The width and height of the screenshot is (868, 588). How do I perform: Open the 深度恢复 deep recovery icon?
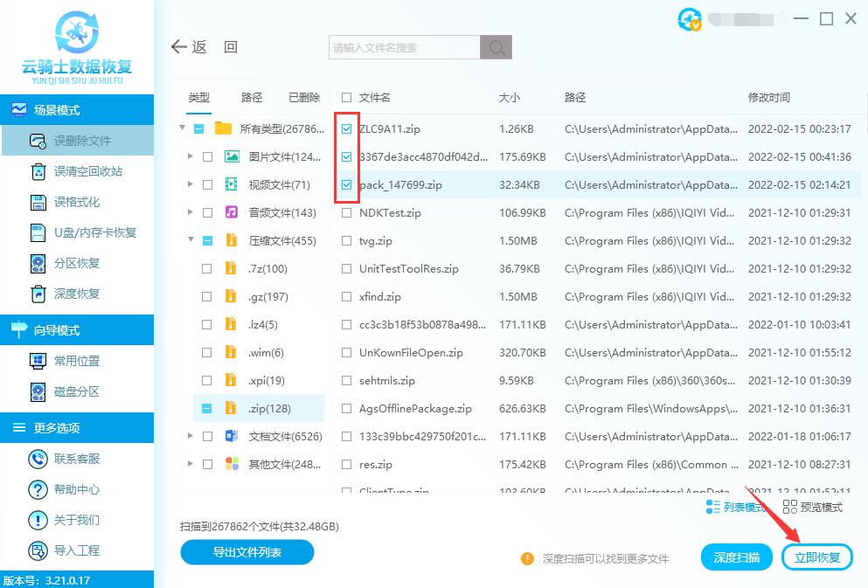click(x=38, y=294)
